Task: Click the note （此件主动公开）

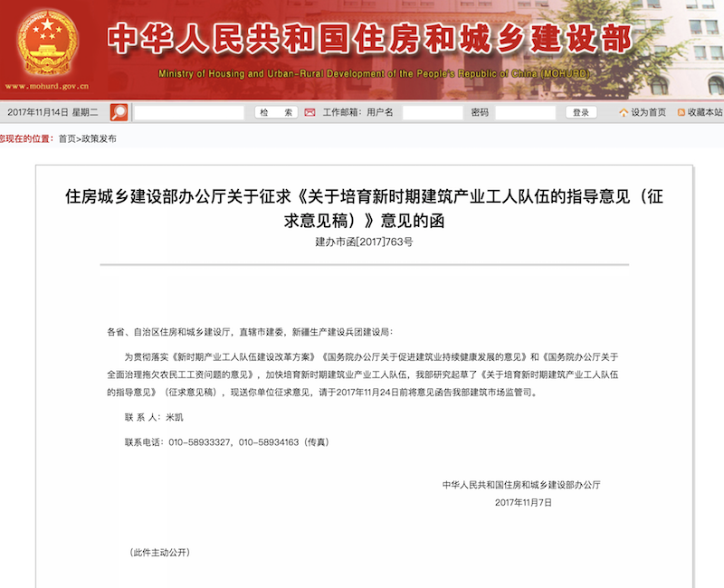Action: coord(160,552)
